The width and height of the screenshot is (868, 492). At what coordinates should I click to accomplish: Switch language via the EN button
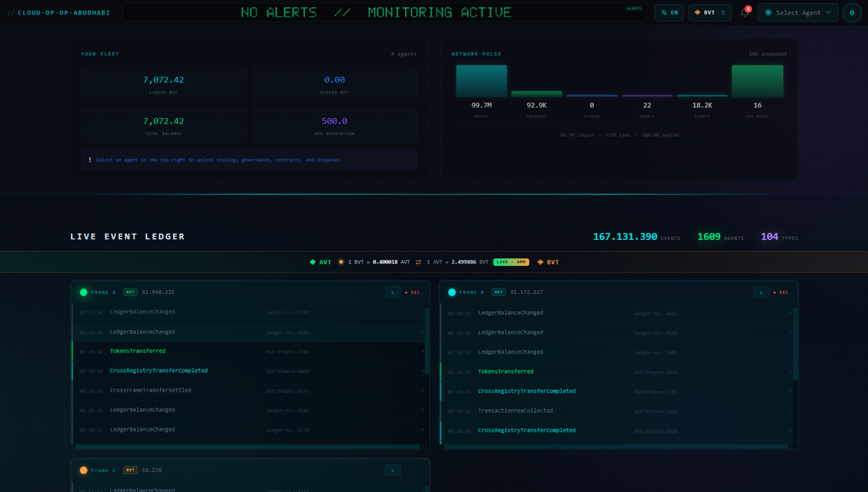click(x=669, y=12)
